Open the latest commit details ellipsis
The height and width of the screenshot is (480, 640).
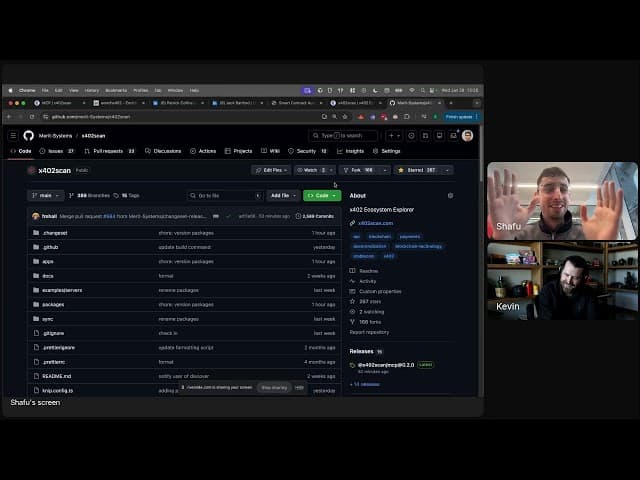216,216
